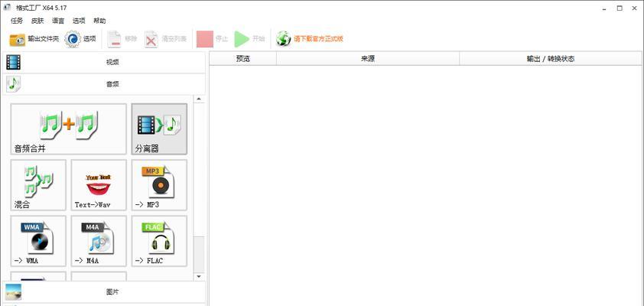
Task: Open the 选项 options toolbar button
Action: click(x=80, y=39)
